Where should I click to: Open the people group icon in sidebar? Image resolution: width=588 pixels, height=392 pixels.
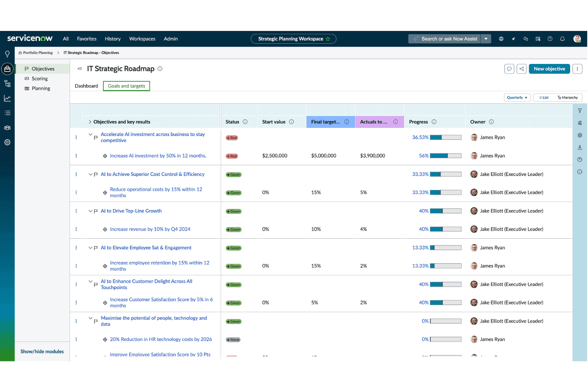[x=7, y=127]
